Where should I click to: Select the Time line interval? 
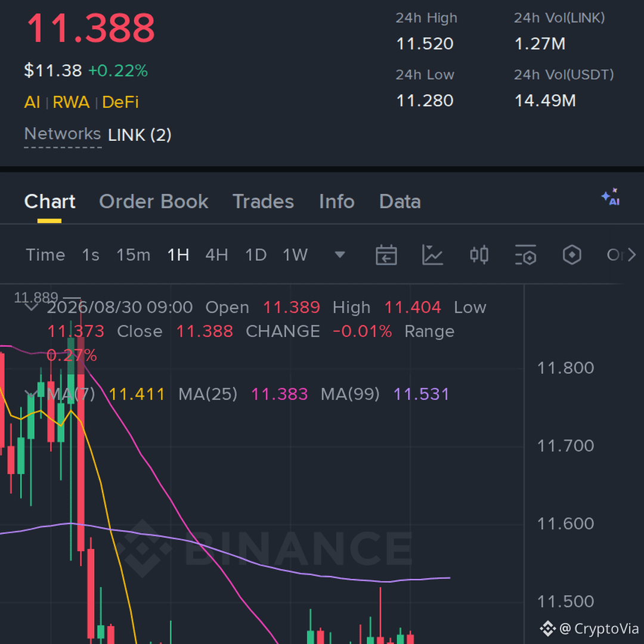tap(45, 255)
